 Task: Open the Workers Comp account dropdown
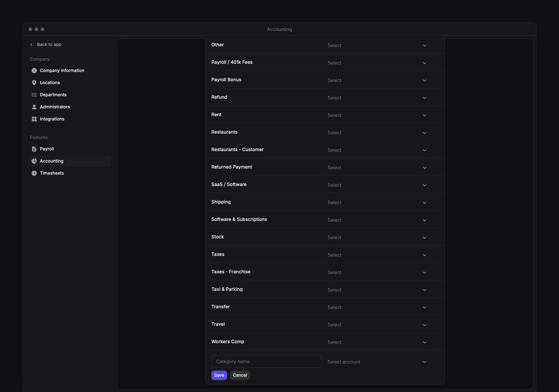point(377,342)
